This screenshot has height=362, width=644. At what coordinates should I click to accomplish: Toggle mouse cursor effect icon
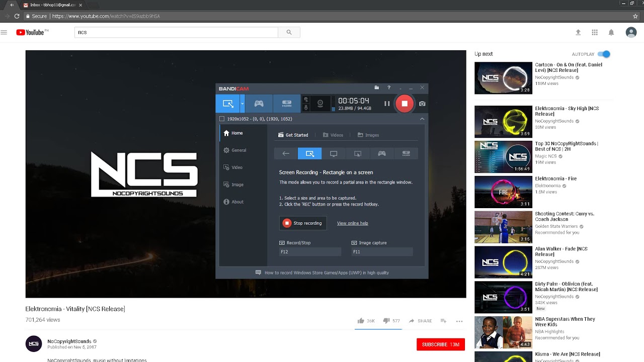[306, 100]
